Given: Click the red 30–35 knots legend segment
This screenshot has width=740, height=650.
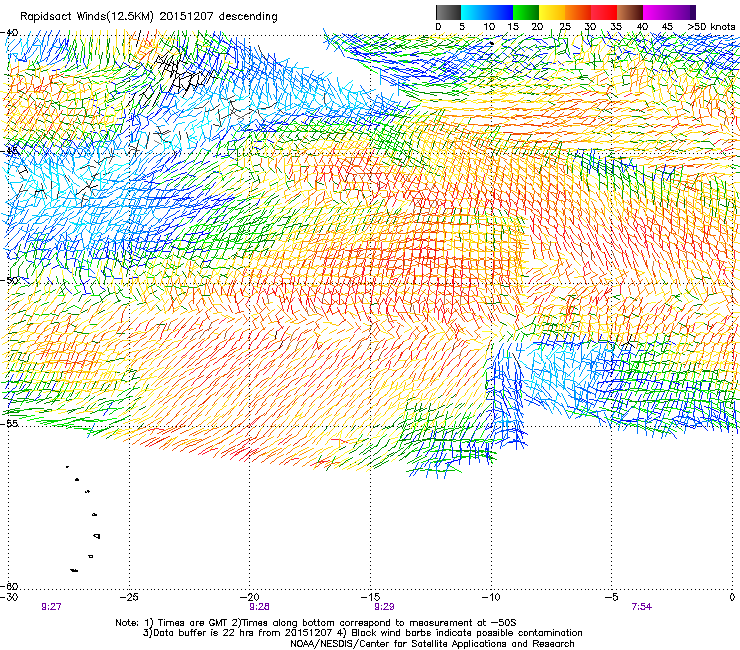Looking at the screenshot, I should [604, 12].
